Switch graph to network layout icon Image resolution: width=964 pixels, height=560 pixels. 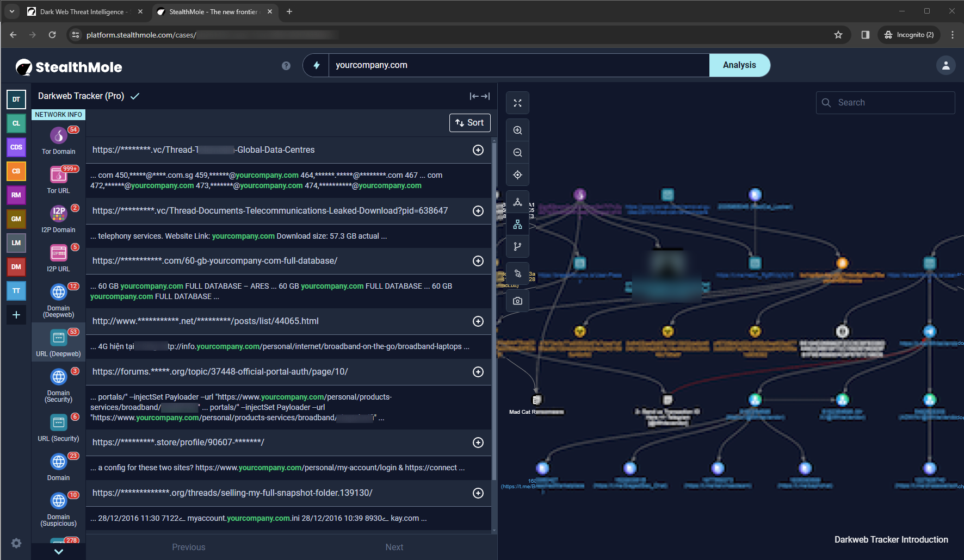pos(517,202)
